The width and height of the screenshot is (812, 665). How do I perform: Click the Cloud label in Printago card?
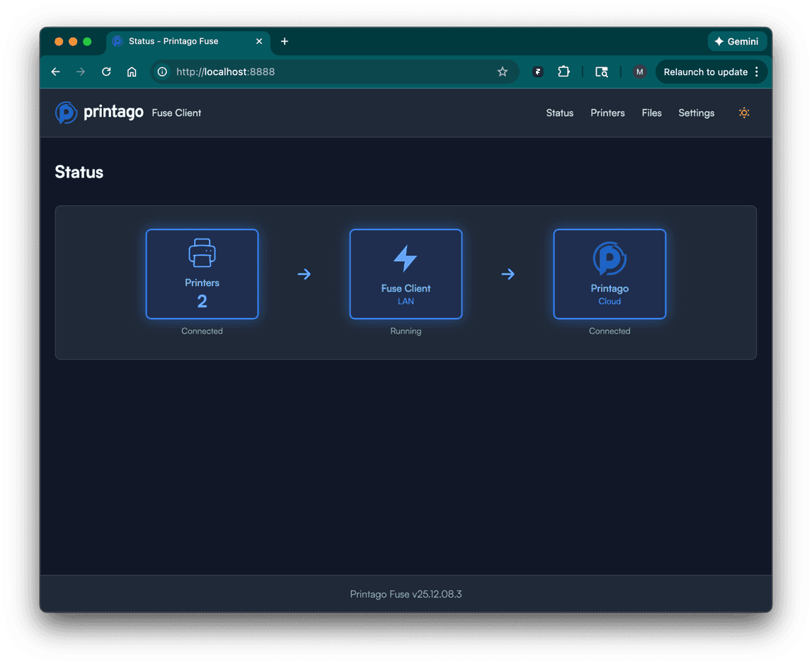click(x=610, y=302)
